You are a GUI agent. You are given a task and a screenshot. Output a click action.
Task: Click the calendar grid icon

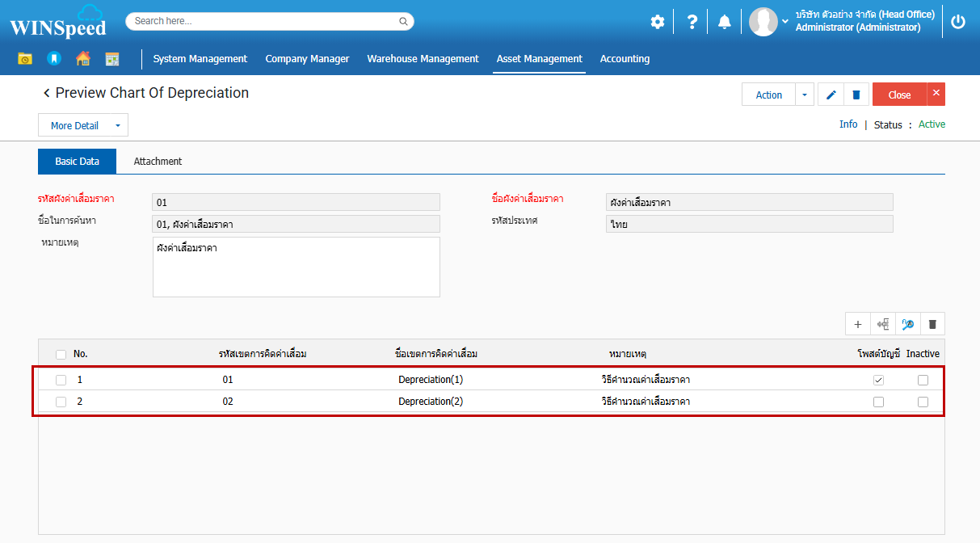click(x=111, y=58)
